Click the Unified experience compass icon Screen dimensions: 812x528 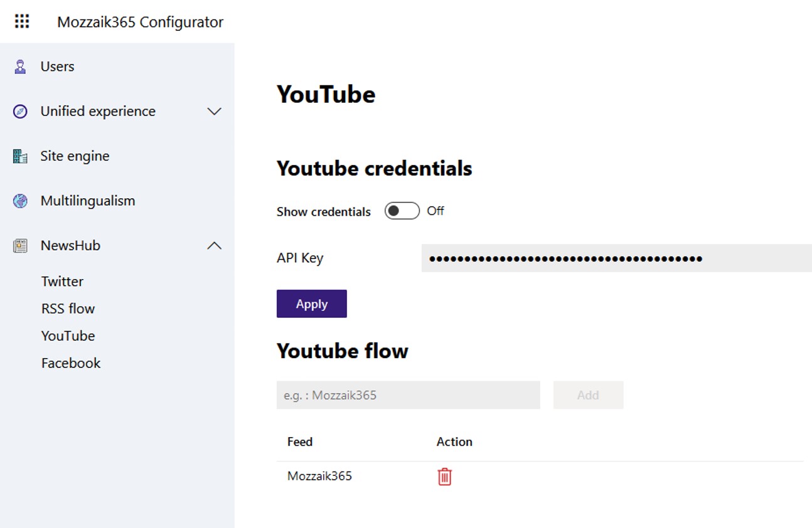tap(20, 112)
